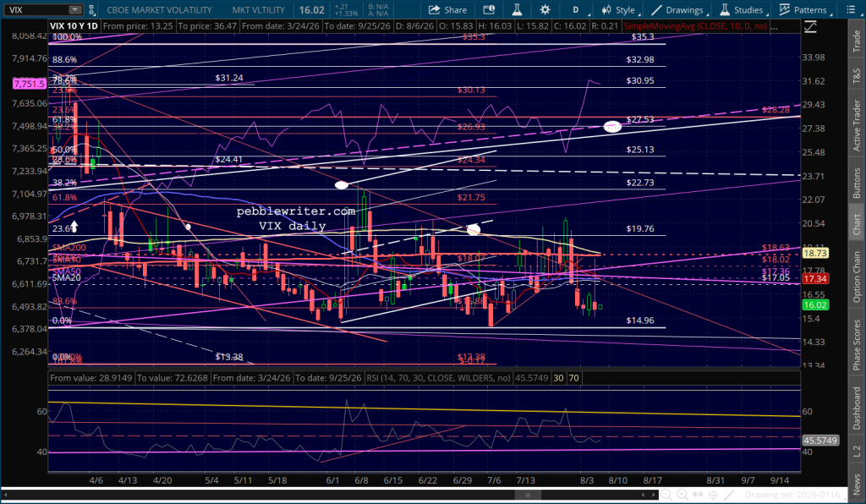Click the $28.28 red level label

(776, 110)
